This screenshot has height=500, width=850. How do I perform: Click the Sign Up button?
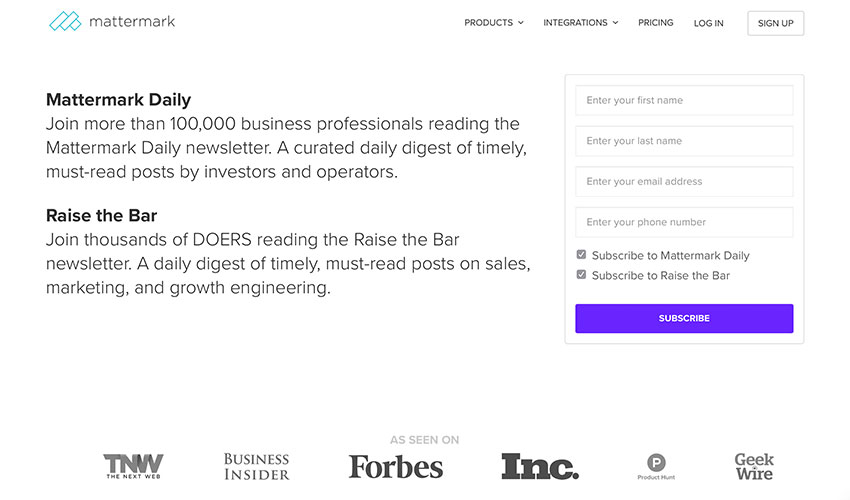coord(775,23)
